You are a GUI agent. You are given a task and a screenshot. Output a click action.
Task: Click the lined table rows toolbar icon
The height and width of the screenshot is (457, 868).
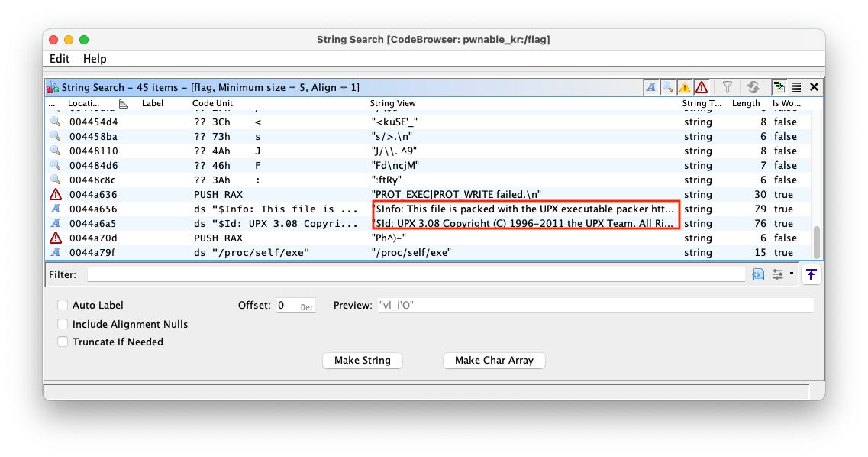795,87
